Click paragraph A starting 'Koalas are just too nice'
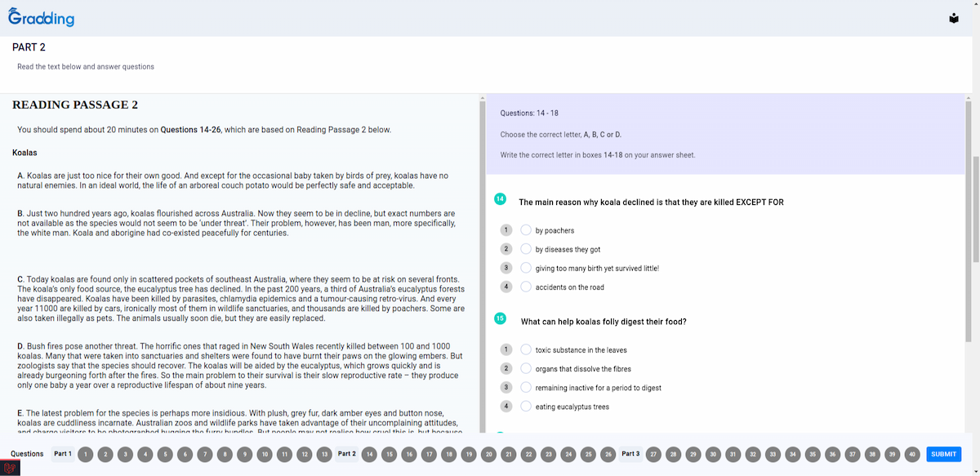Screen dimensions: 980x476 (233, 180)
